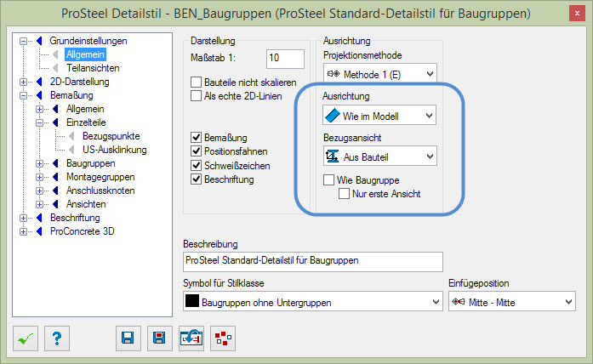Click the Maßstab 1: input field

(x=285, y=59)
